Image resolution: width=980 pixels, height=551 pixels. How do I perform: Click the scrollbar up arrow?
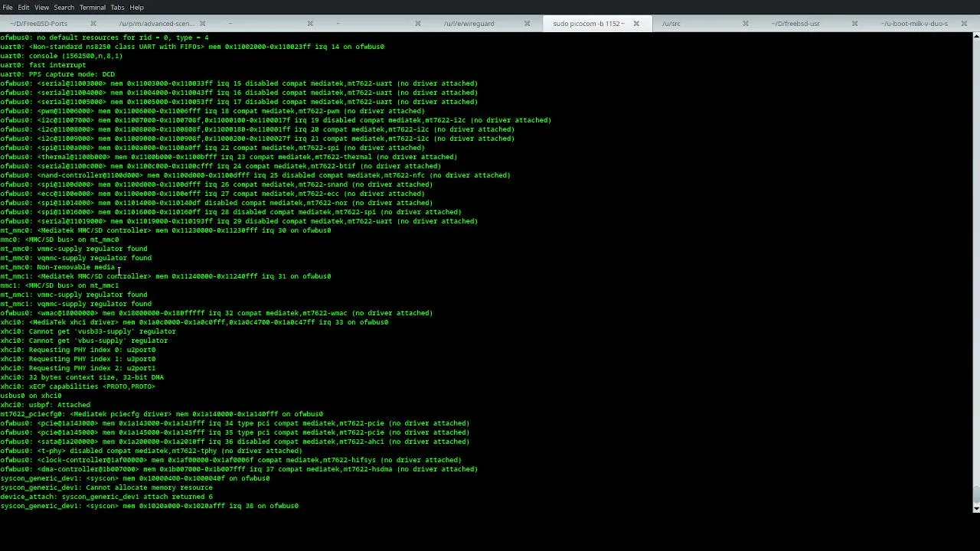[x=976, y=36]
